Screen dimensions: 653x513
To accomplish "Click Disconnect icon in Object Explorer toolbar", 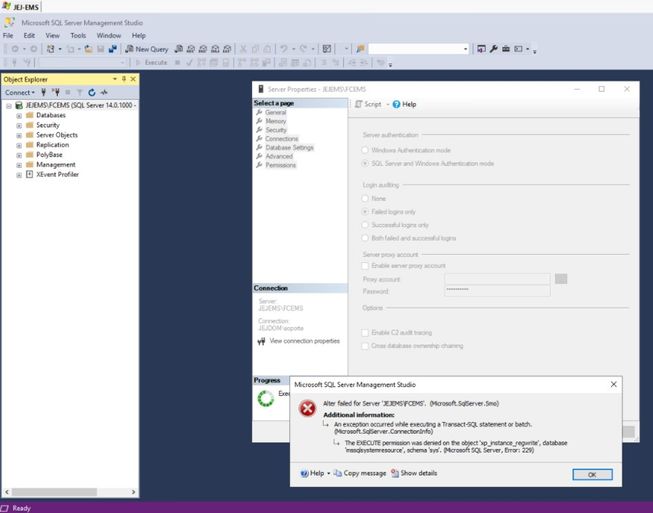I will [55, 92].
